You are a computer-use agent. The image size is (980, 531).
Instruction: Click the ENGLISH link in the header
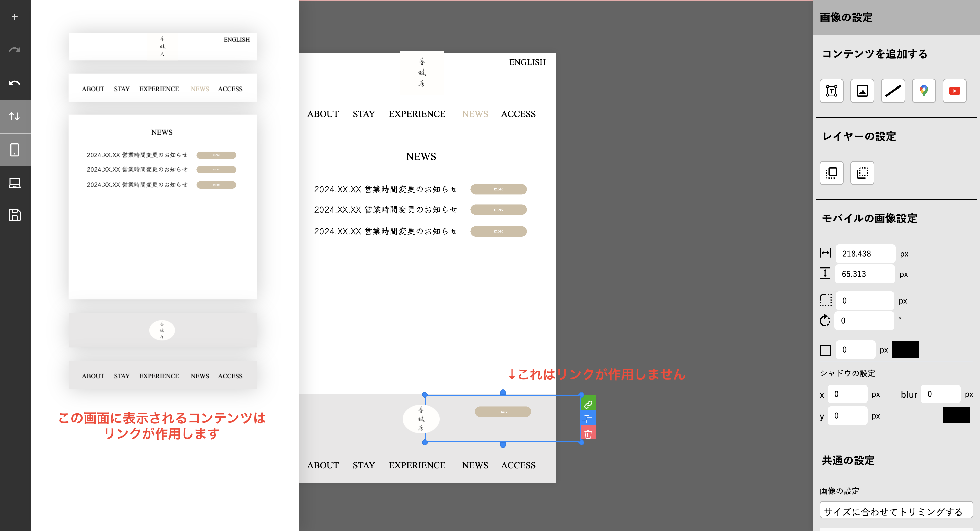coord(528,62)
